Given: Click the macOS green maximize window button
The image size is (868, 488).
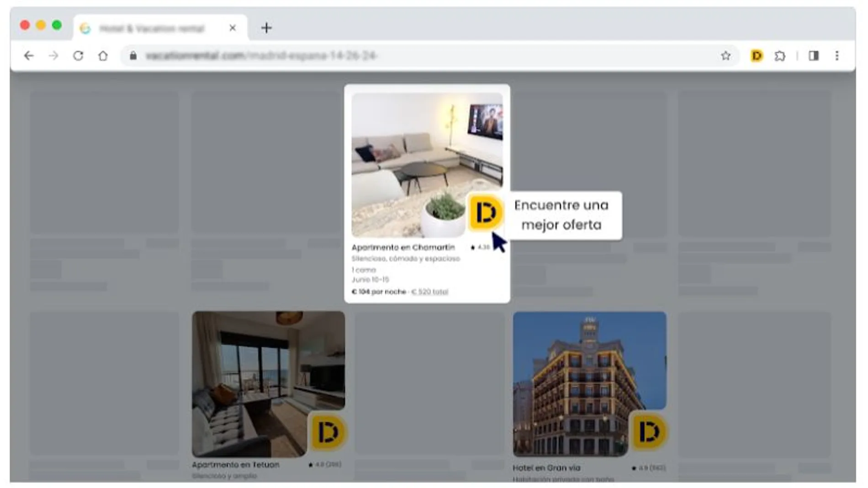Looking at the screenshot, I should tap(57, 25).
